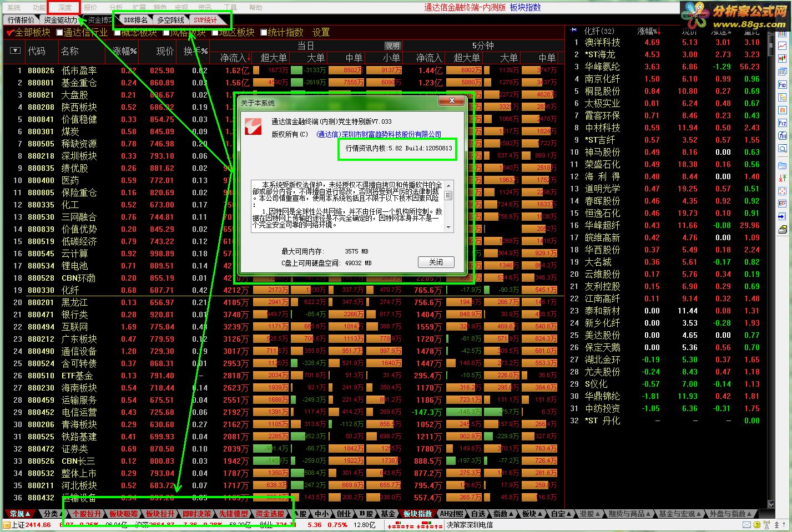The height and width of the screenshot is (532, 792).
Task: Click the right stock list vertical scrollbar
Action: click(770, 44)
